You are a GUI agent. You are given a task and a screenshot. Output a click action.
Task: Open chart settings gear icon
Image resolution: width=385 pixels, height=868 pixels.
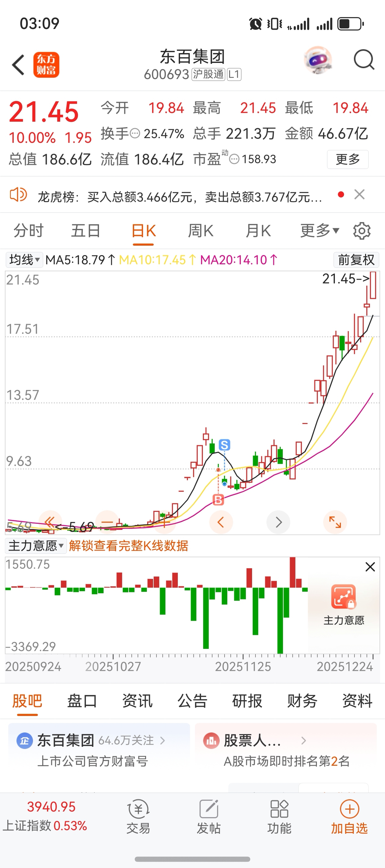[x=362, y=231]
